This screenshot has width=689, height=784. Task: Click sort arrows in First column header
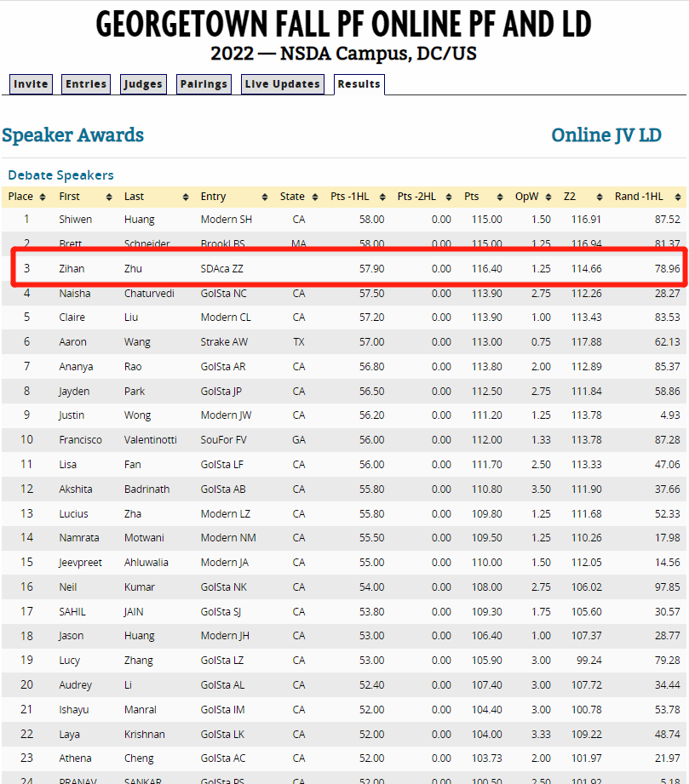point(108,197)
